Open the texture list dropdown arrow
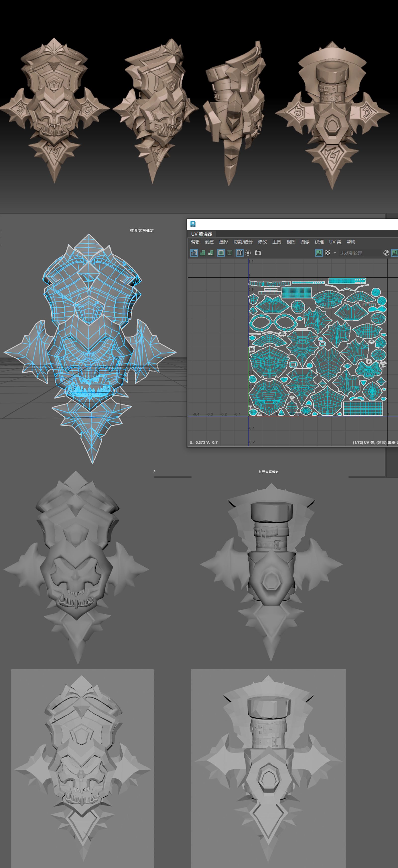This screenshot has width=398, height=868. coord(335,253)
